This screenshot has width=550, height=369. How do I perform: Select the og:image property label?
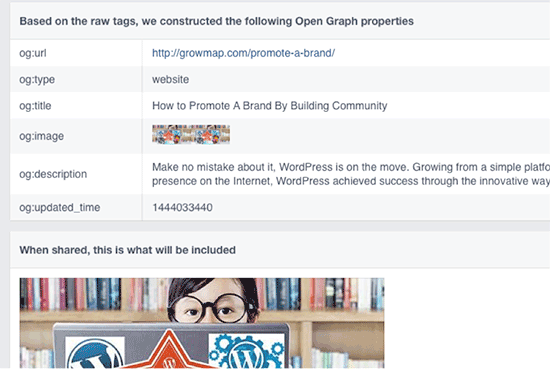pyautogui.click(x=41, y=136)
